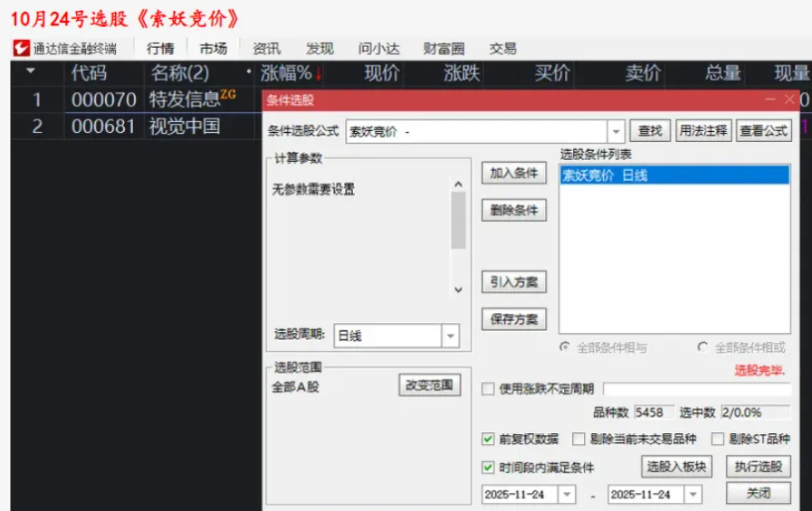812x511 pixels.
Task: Check 剔除ST品种 option
Action: pyautogui.click(x=718, y=440)
